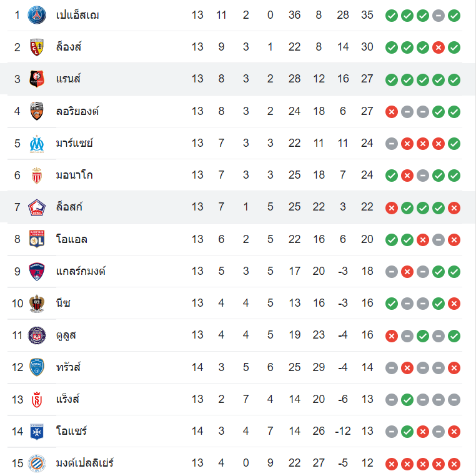Screen dimensions: 476x476
Task: Open team name เปแอ็สเฌ
Action: (x=77, y=14)
